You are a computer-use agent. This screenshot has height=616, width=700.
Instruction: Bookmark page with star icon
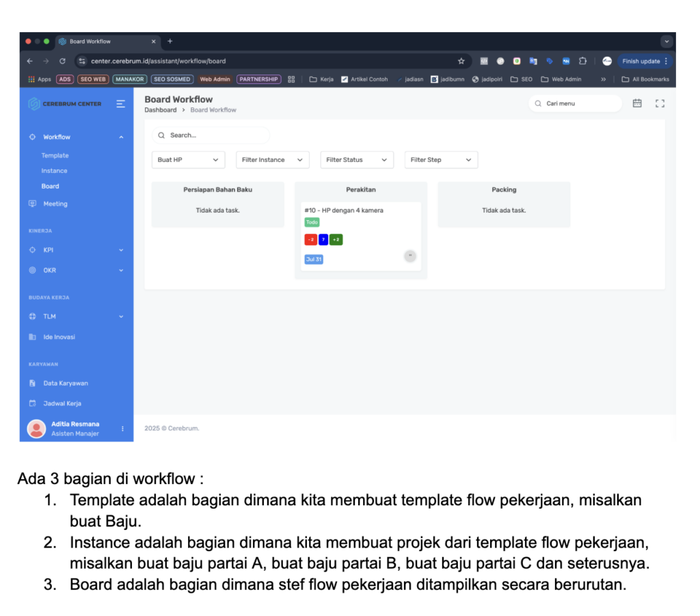(461, 61)
